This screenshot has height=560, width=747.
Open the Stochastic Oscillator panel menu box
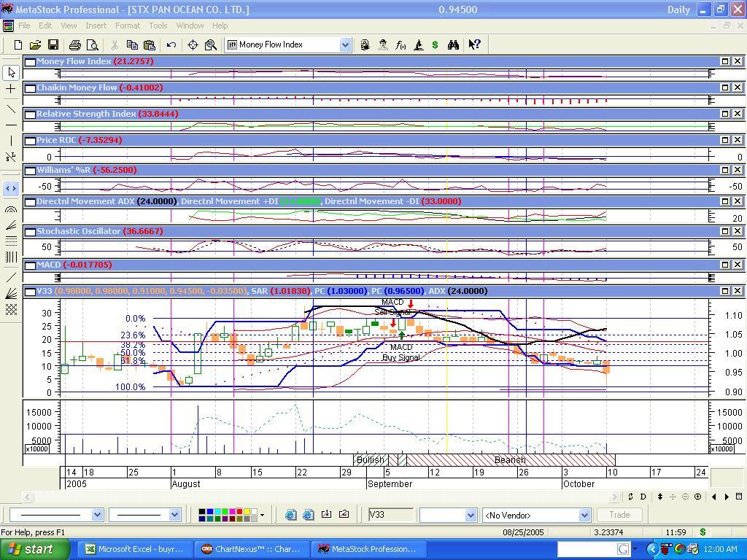30,231
